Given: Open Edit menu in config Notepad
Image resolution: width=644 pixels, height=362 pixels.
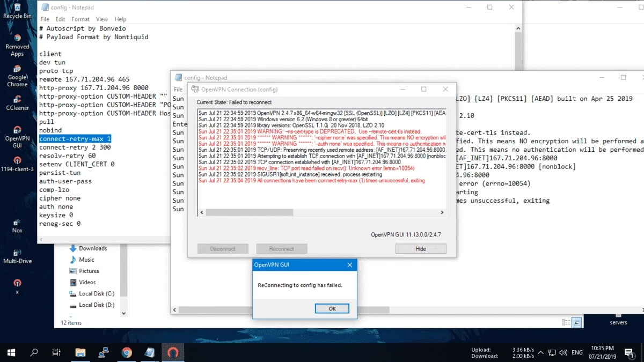Looking at the screenshot, I should point(60,19).
